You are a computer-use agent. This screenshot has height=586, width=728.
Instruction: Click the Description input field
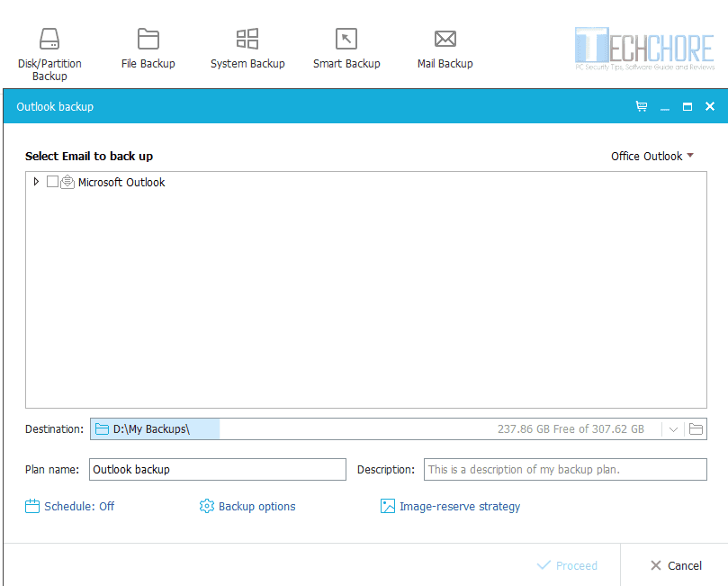565,470
